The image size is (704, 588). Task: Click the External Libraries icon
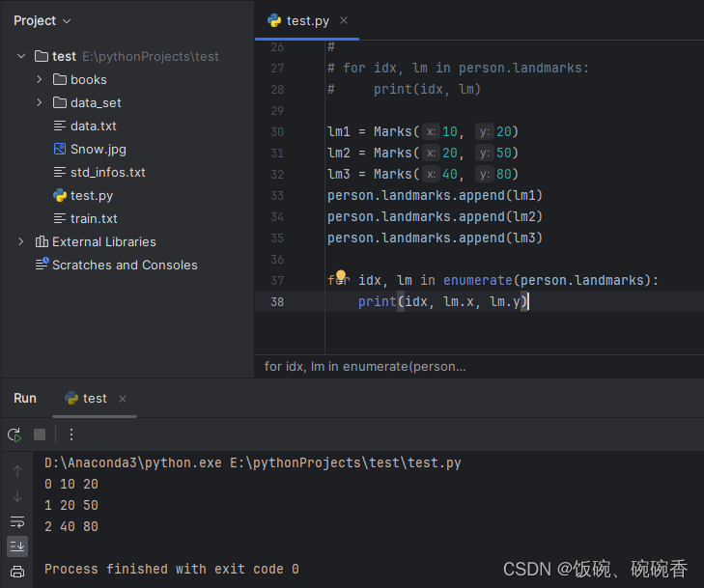tap(42, 241)
